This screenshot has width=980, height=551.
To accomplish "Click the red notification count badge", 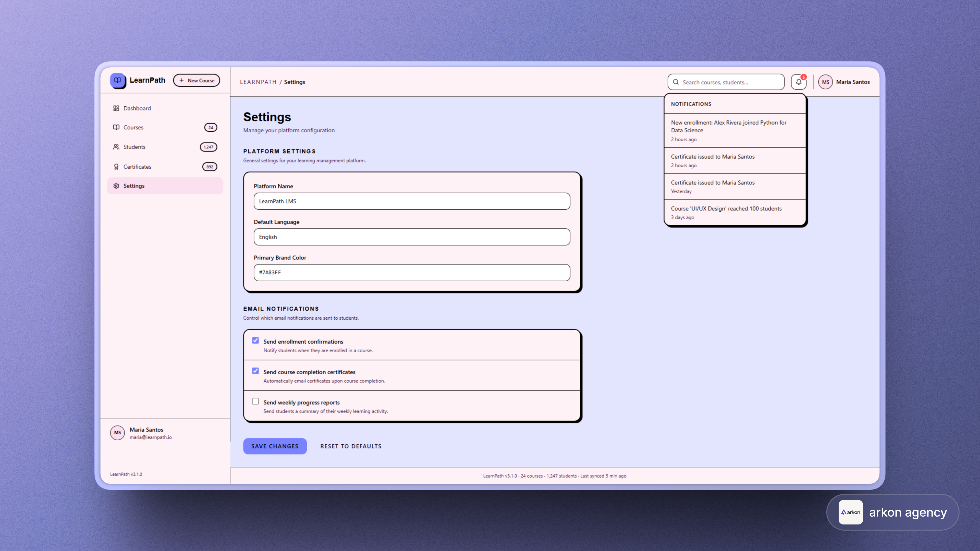I will (803, 77).
